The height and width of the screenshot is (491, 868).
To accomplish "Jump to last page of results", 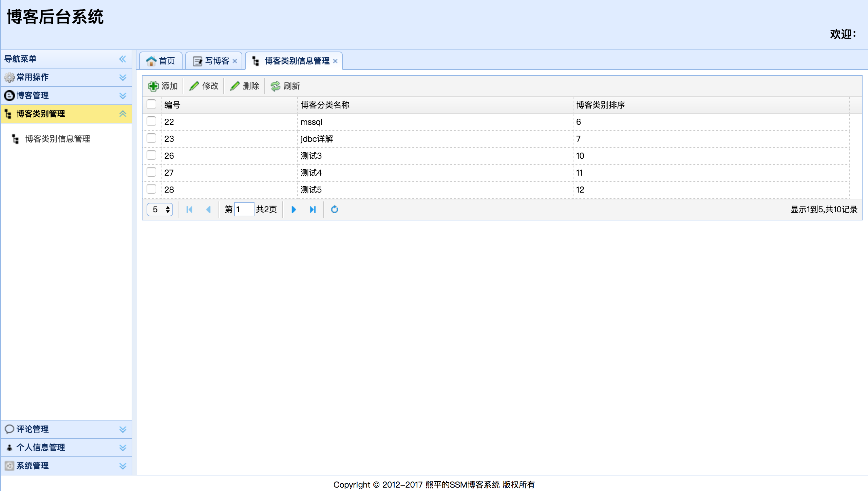I will (313, 210).
